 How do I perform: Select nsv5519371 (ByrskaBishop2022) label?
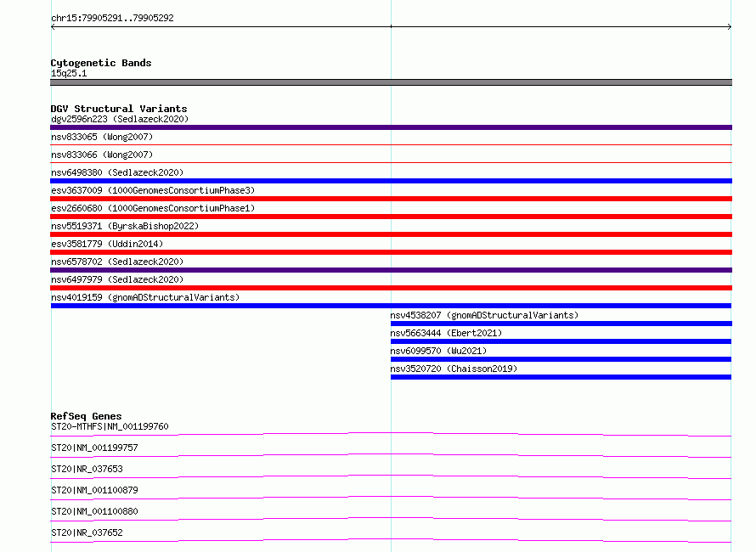pos(125,226)
